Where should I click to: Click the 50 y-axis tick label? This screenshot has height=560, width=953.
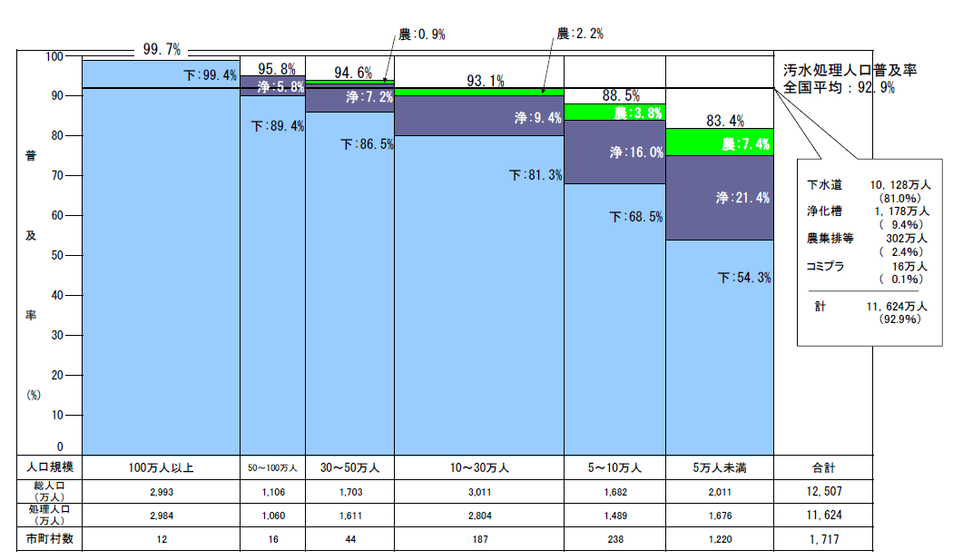tap(57, 255)
